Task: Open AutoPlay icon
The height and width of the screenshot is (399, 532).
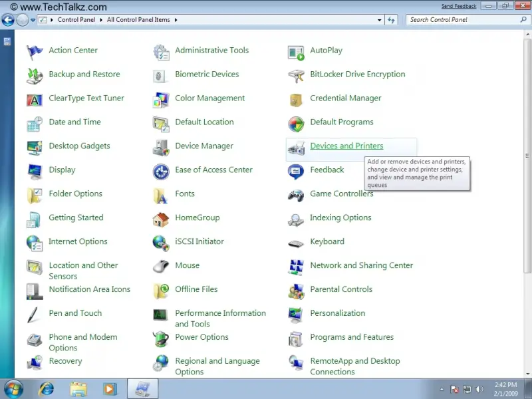Action: point(296,53)
